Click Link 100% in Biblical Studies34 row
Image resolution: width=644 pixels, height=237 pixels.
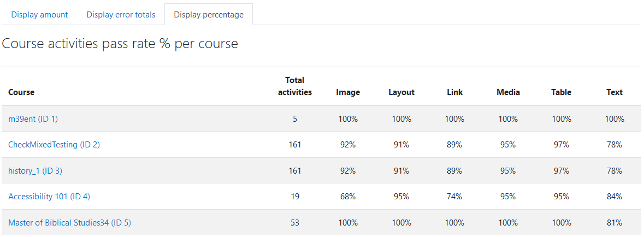[454, 223]
